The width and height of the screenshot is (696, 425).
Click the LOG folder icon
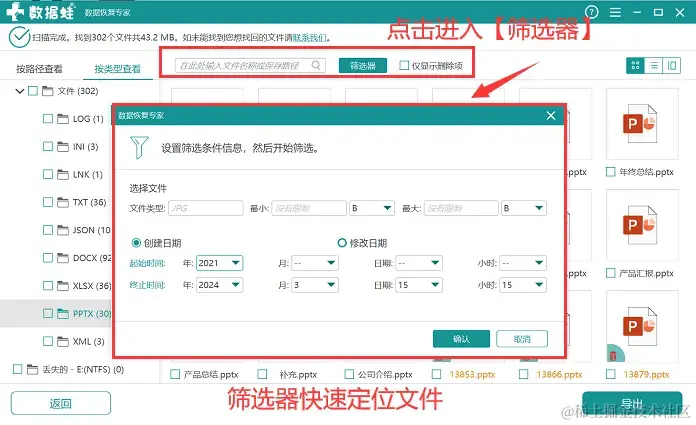pyautogui.click(x=63, y=119)
